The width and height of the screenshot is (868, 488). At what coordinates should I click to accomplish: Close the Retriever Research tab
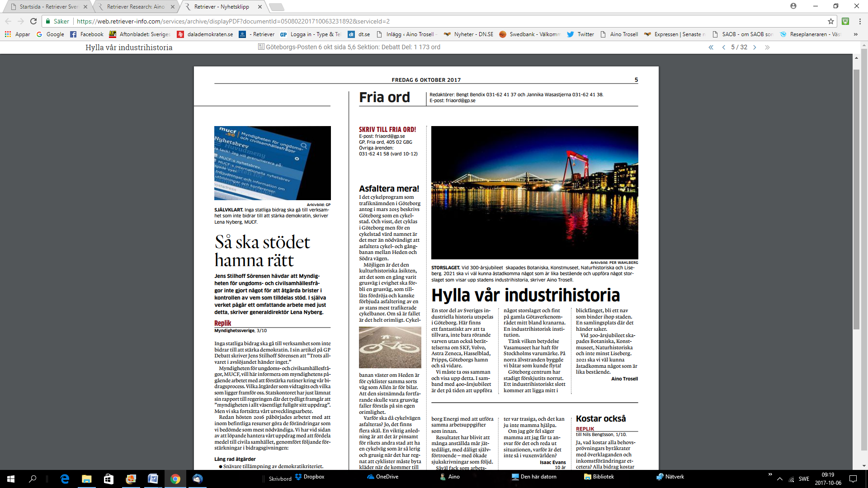pos(173,7)
